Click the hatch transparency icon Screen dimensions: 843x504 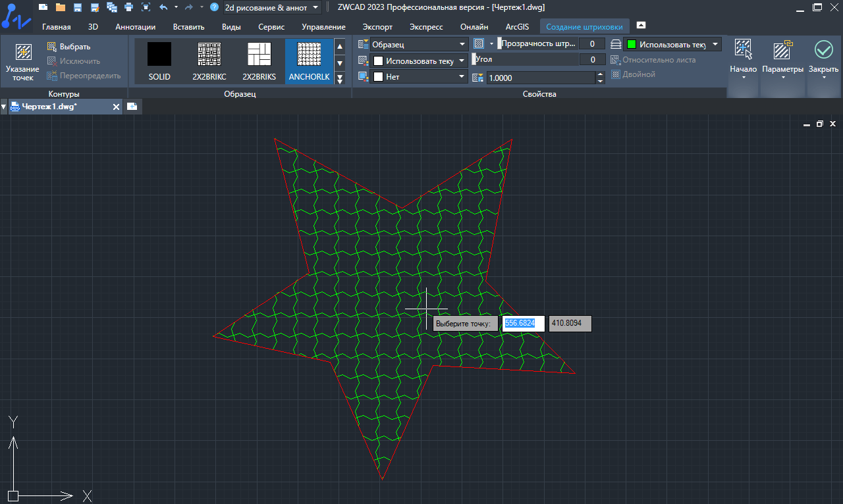[479, 44]
